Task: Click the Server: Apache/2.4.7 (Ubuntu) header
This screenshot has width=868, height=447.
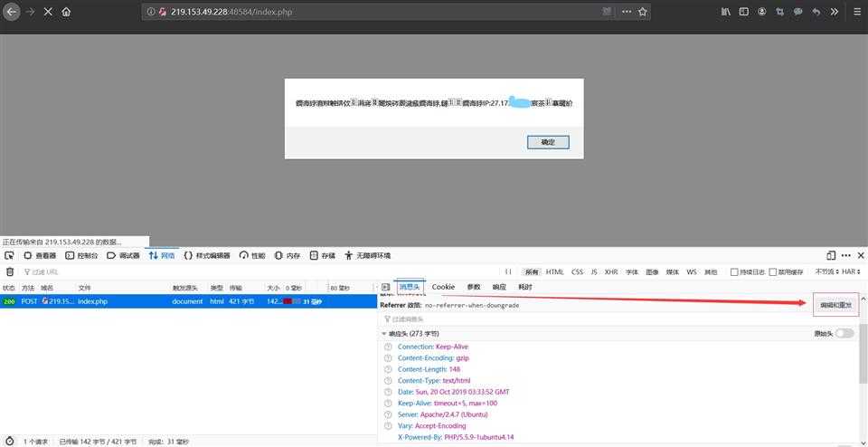Action: click(443, 414)
